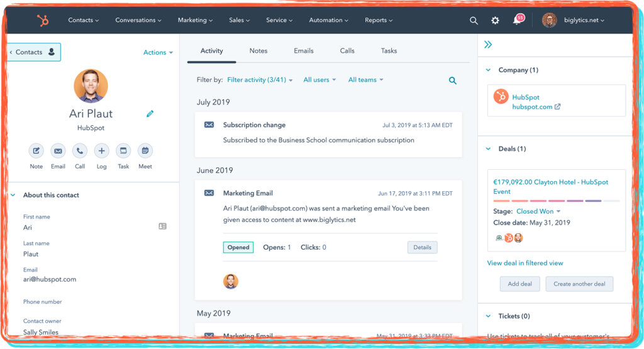644x349 pixels.
Task: Click the HubSpot sprocket logo
Action: 43,20
